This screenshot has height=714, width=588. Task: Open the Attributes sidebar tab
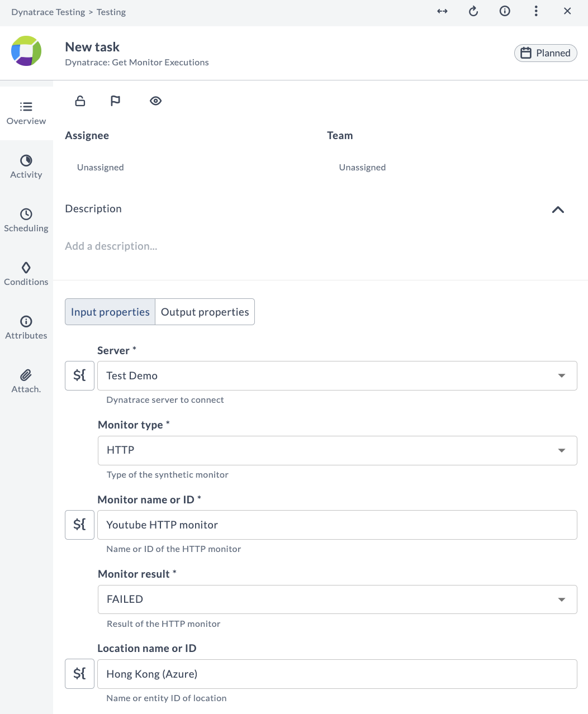(26, 328)
